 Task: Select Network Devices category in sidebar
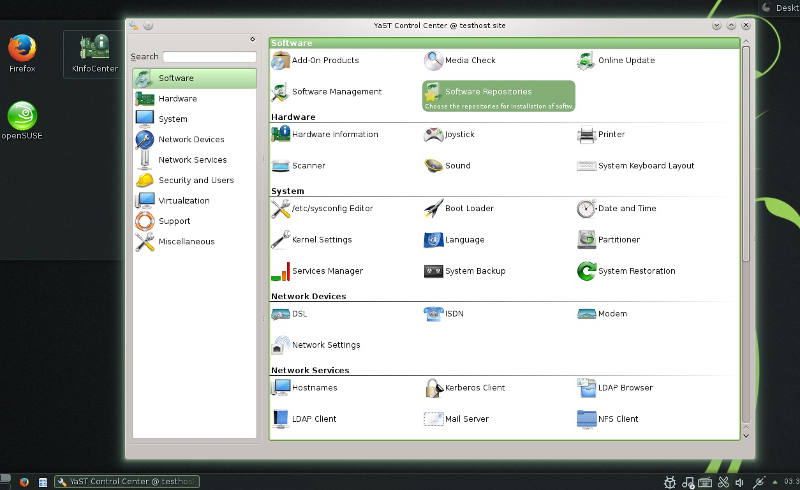(194, 139)
